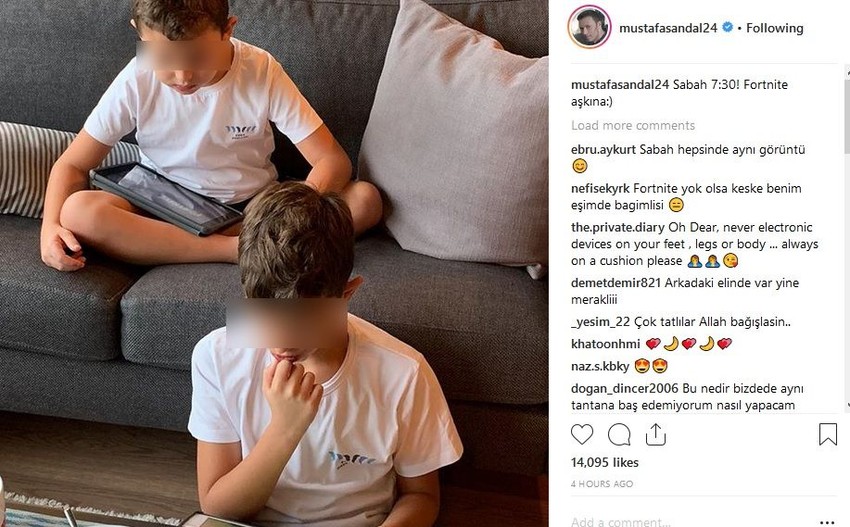Open the.private.diary commenter profile

tap(618, 227)
